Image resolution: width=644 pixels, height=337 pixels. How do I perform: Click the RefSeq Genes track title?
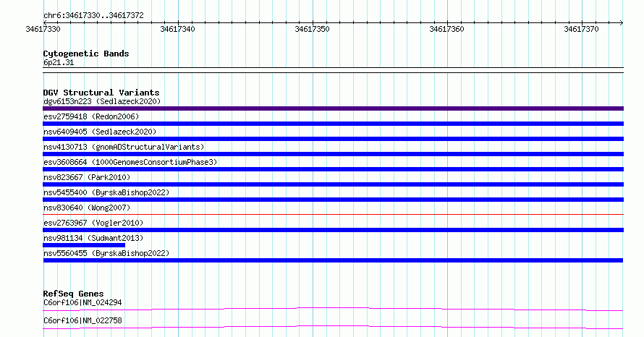tap(73, 294)
